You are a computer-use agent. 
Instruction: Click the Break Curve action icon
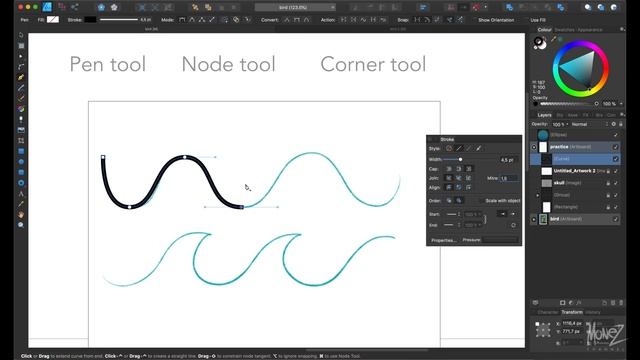pos(343,20)
